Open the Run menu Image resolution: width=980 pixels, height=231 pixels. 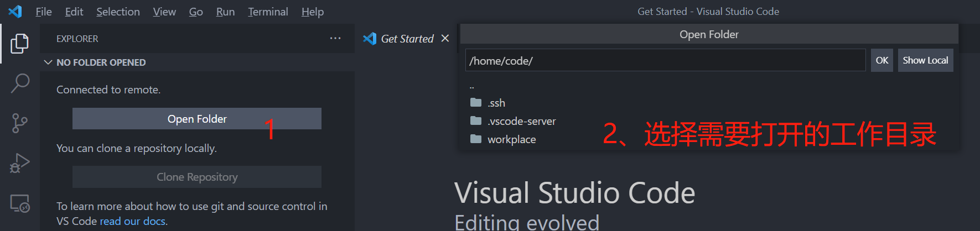(x=225, y=12)
